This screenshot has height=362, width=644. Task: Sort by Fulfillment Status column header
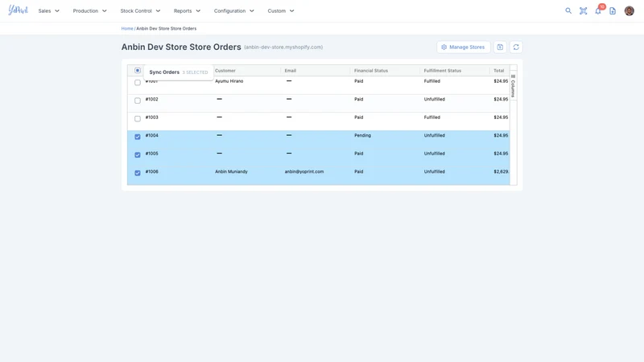[442, 71]
